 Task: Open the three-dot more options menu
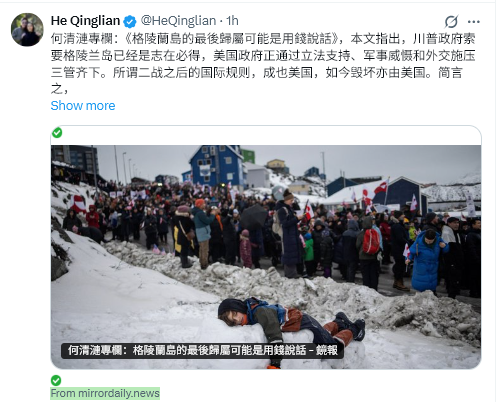[x=473, y=22]
